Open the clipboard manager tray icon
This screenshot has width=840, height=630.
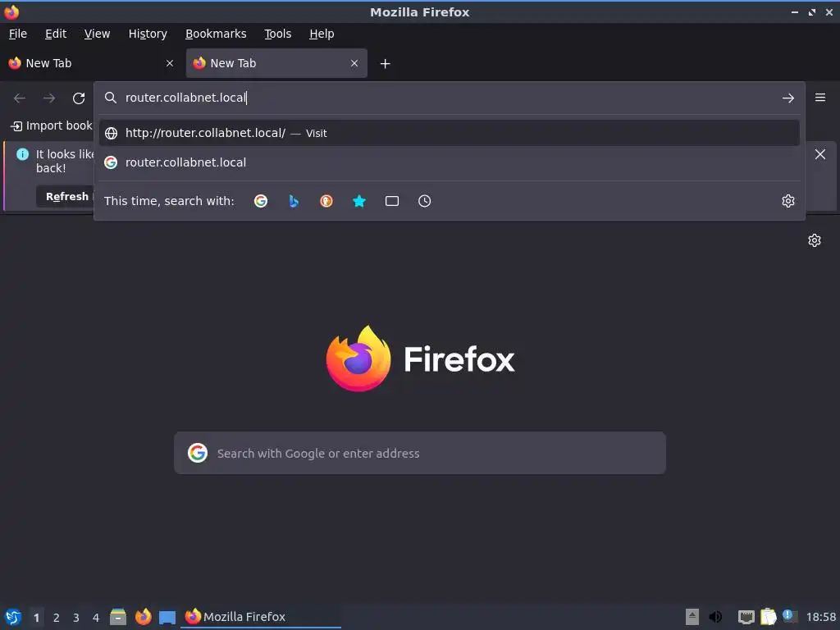click(x=768, y=617)
